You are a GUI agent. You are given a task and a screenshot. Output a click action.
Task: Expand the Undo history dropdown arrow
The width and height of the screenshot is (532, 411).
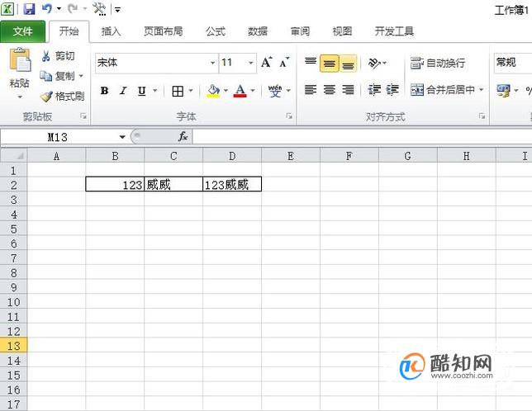[59, 9]
